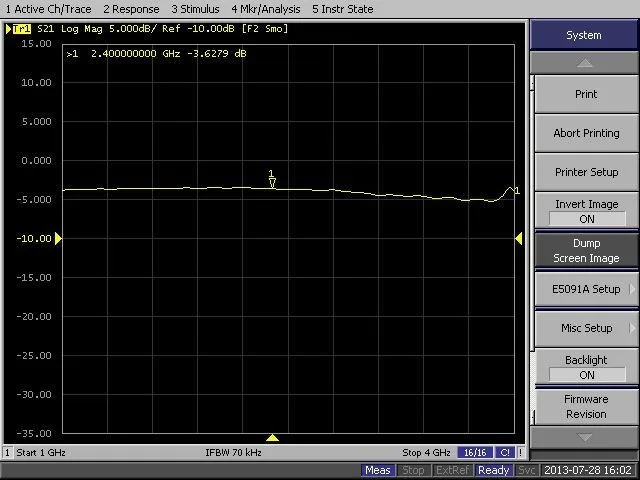Click the softkey menu down arrow
640x480 pixels.
tap(584, 438)
